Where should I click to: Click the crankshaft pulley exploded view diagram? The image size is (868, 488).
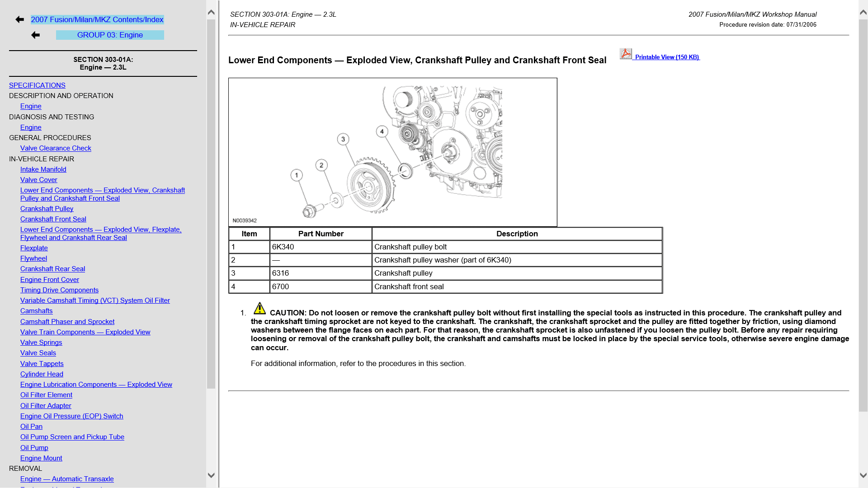point(392,152)
